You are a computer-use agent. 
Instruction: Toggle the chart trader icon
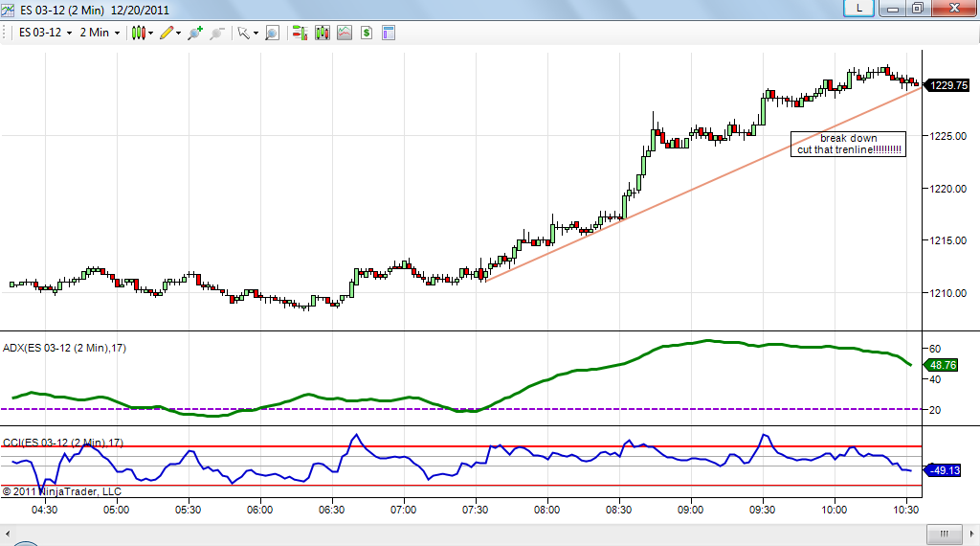click(x=300, y=34)
